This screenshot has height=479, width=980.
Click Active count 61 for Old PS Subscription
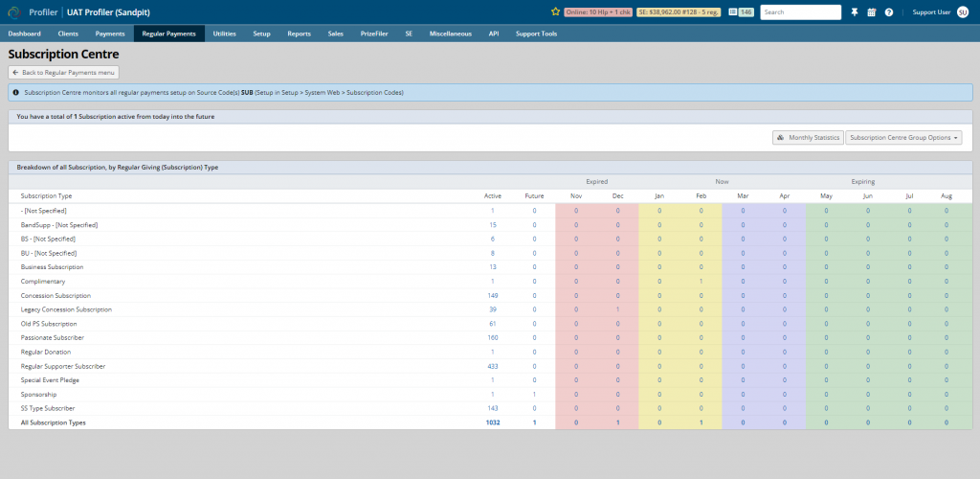pyautogui.click(x=493, y=324)
